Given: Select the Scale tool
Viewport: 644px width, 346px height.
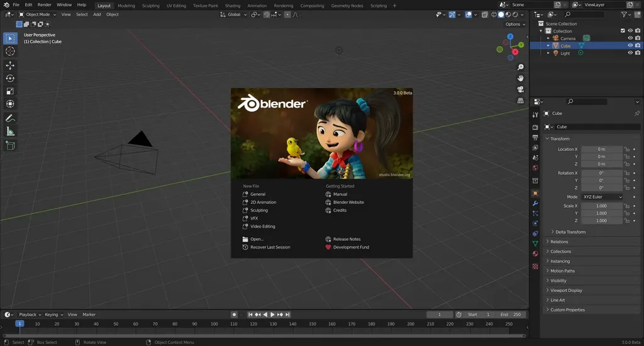Looking at the screenshot, I should coord(10,91).
